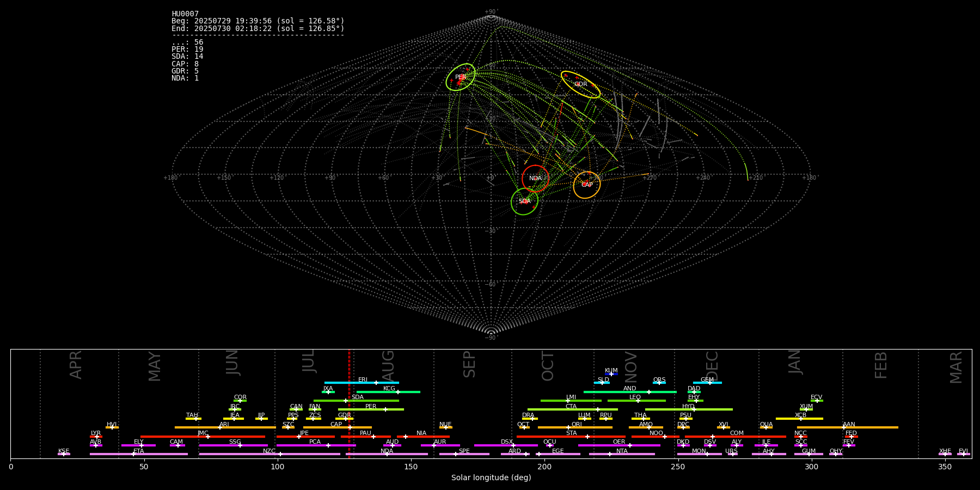Click the PER radiant ellipse on sky map
The image size is (980, 490).
point(461,77)
